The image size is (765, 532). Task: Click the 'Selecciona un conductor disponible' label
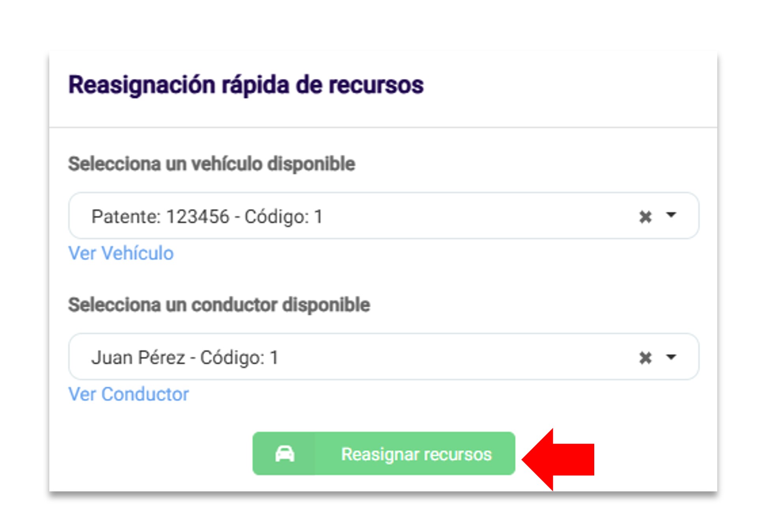(x=219, y=305)
